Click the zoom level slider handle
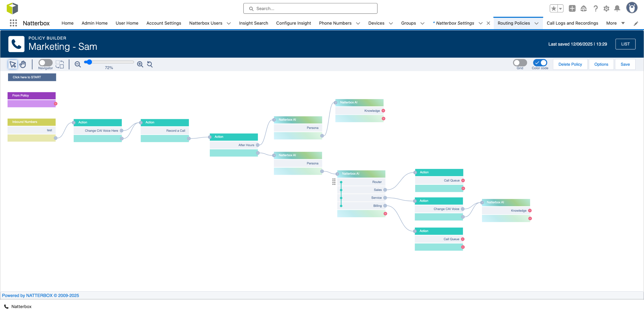644x313 pixels. click(x=89, y=62)
